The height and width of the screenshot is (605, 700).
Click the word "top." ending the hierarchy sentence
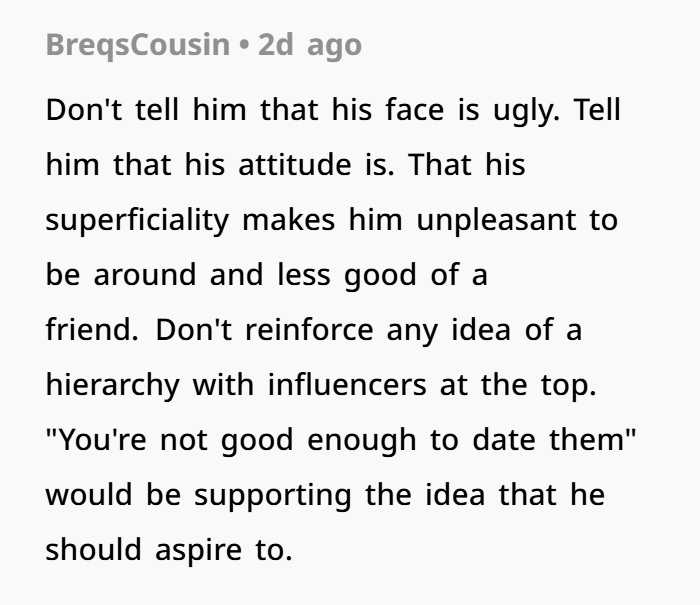pyautogui.click(x=565, y=385)
